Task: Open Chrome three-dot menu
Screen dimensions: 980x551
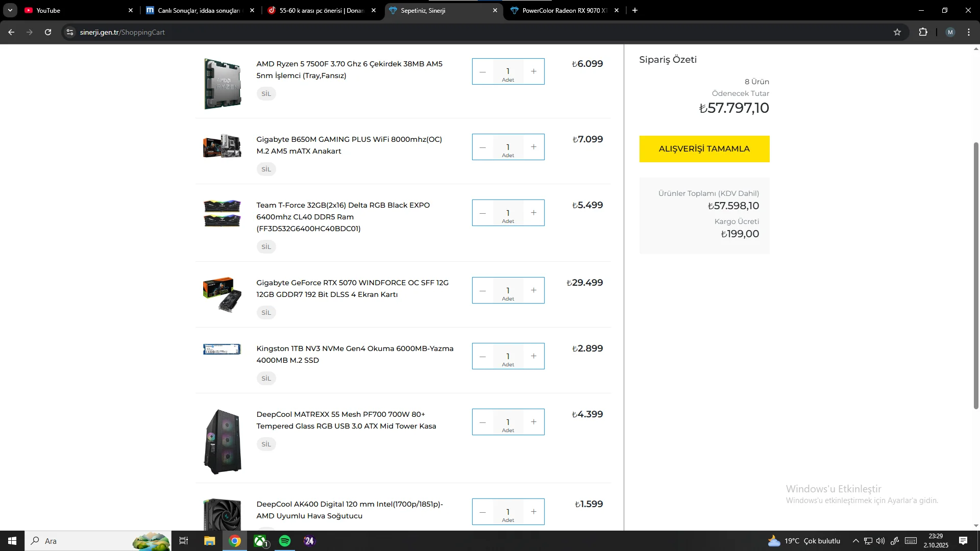Action: [969, 32]
